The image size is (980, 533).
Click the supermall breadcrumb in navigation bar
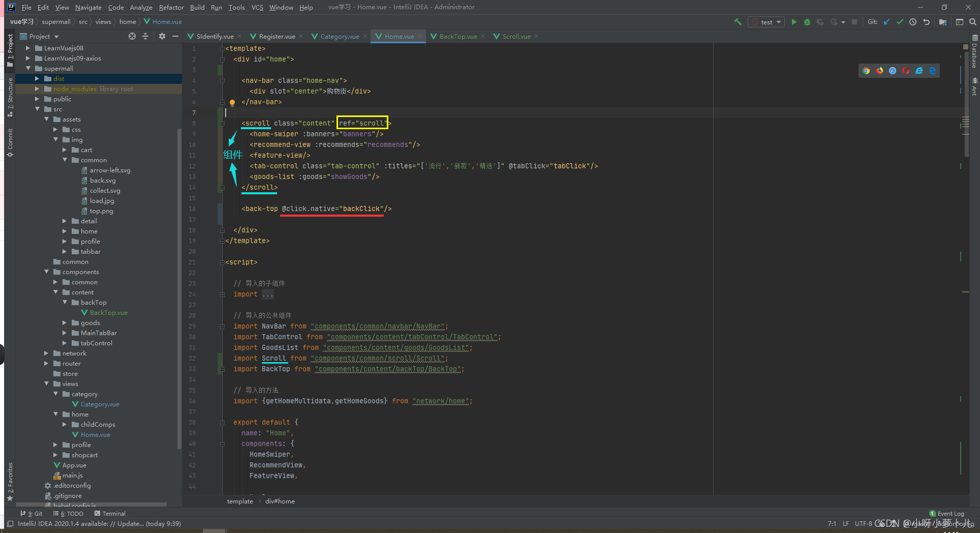click(56, 22)
